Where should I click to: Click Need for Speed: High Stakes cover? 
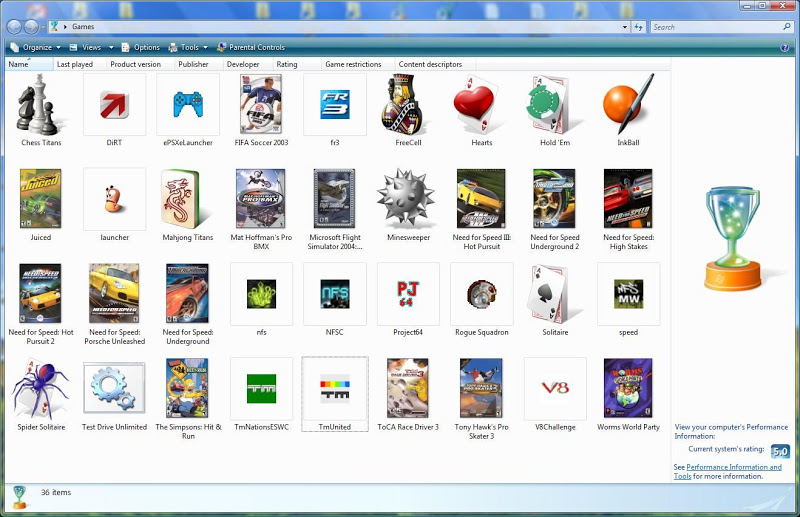point(628,199)
